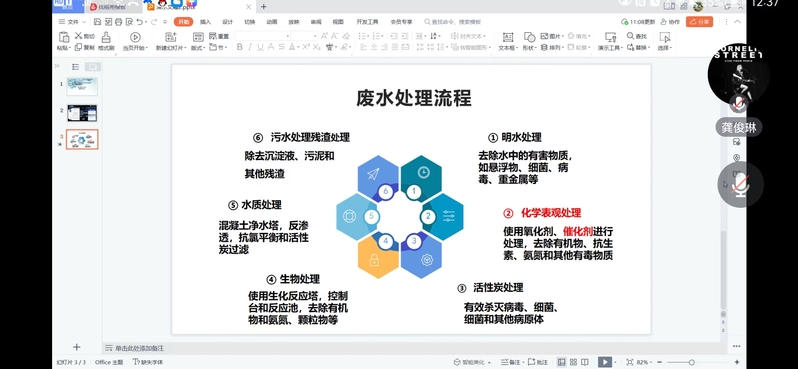
Task: Click the zoom slider in status bar
Action: 691,362
